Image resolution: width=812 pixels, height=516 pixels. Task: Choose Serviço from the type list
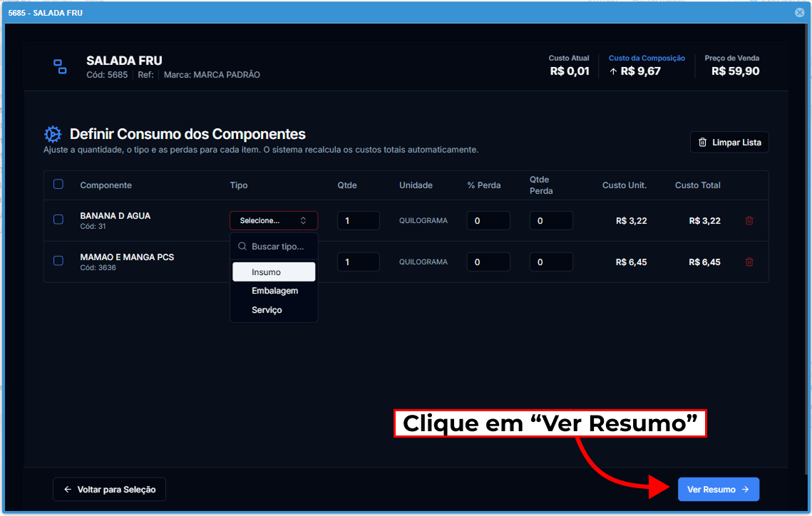267,310
